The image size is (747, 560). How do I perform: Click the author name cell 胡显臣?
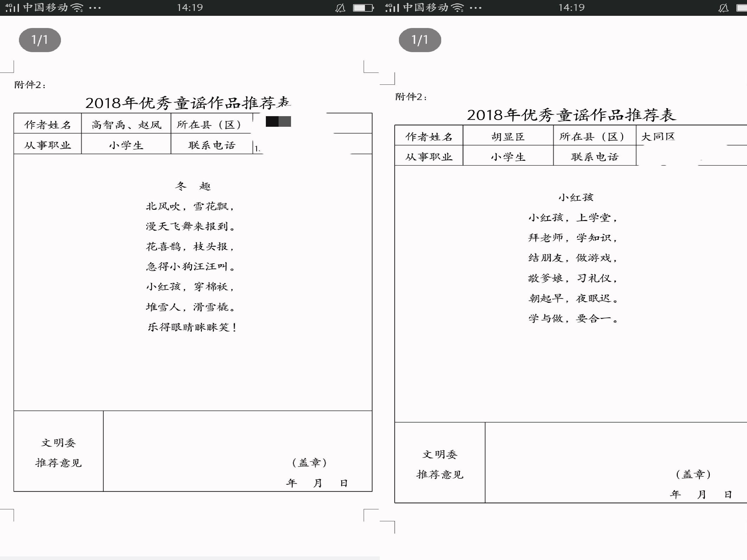point(508,135)
